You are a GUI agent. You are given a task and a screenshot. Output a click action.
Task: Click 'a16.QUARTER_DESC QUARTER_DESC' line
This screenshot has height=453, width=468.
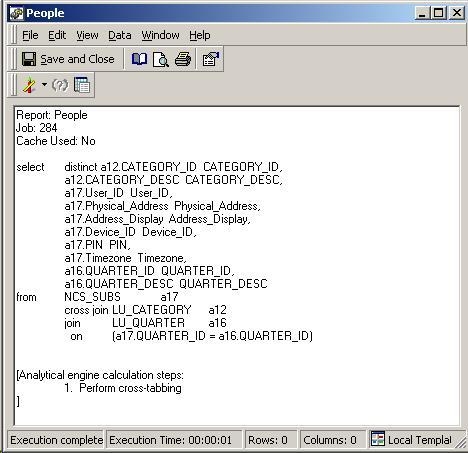(166, 284)
